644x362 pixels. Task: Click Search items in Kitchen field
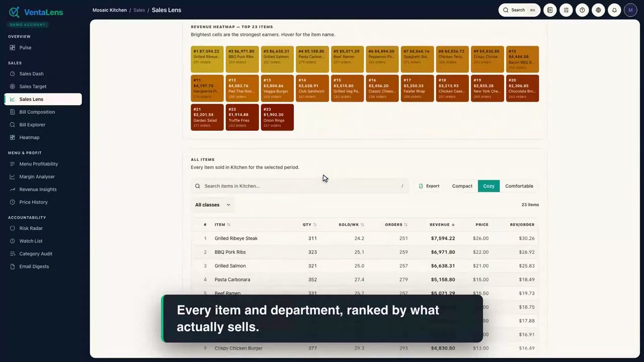[x=300, y=186]
